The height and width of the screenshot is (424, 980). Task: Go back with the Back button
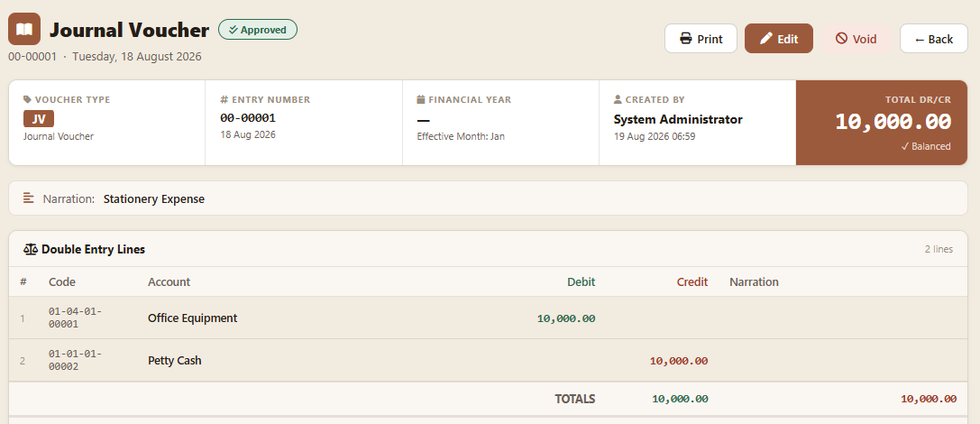coord(934,39)
